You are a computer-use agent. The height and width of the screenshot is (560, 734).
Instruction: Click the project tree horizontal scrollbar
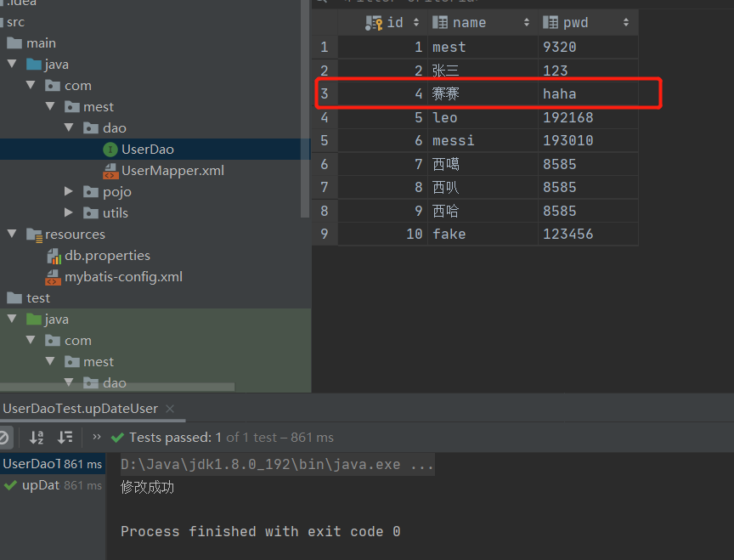[x=117, y=387]
